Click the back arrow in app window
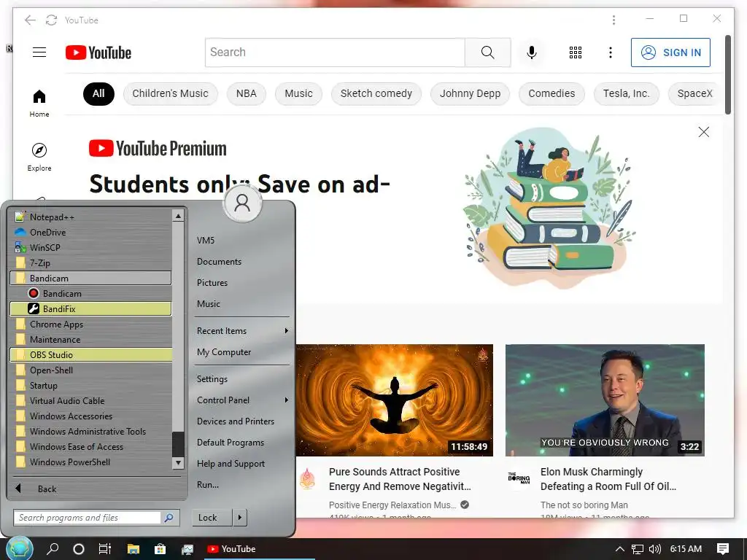The image size is (747, 560). point(30,20)
